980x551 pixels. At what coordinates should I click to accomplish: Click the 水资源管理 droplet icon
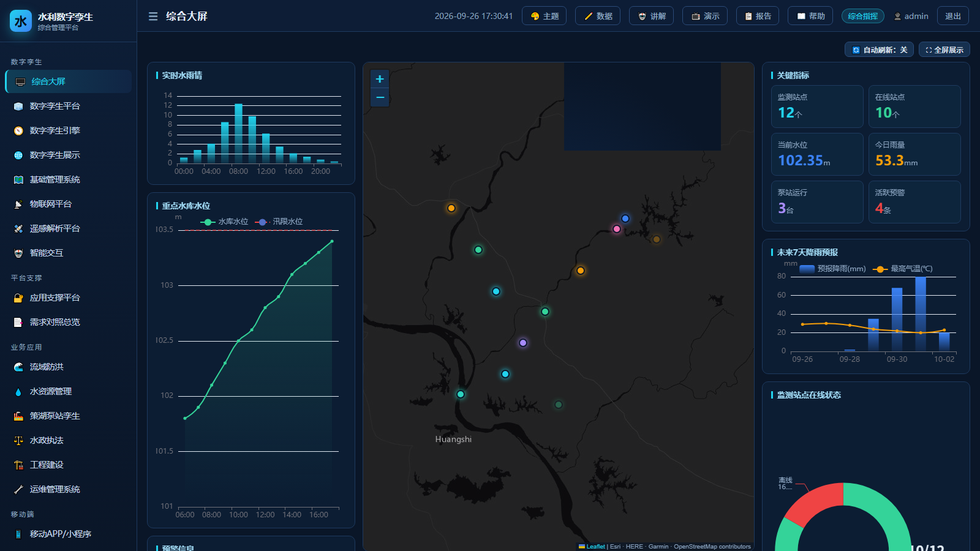tap(18, 391)
